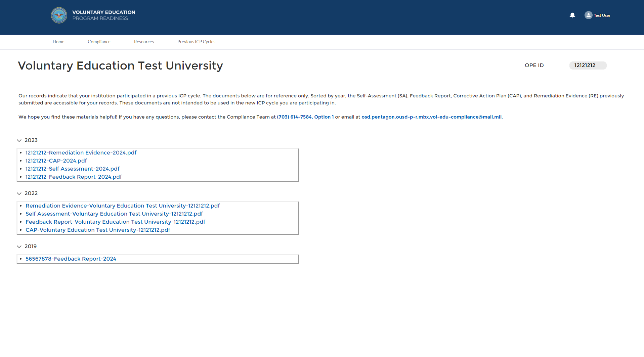Open the Compliance menu item
The height and width of the screenshot is (357, 644).
tap(99, 42)
